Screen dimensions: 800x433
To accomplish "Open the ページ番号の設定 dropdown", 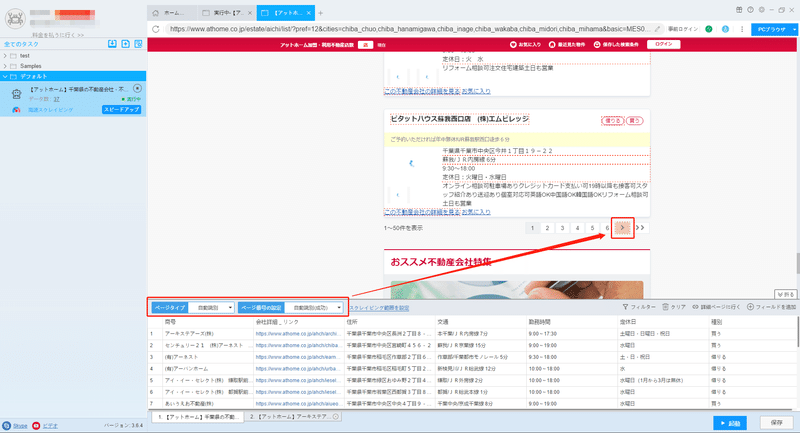I will tap(314, 308).
